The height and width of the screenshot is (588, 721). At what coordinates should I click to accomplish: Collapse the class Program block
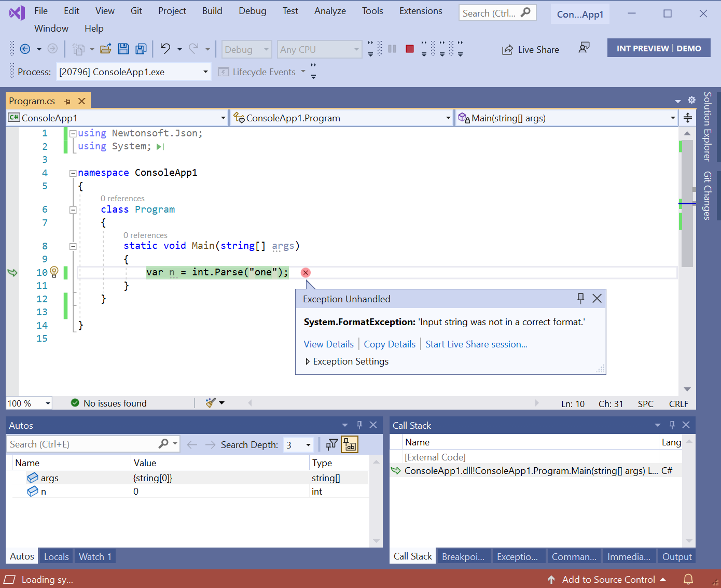pyautogui.click(x=73, y=210)
